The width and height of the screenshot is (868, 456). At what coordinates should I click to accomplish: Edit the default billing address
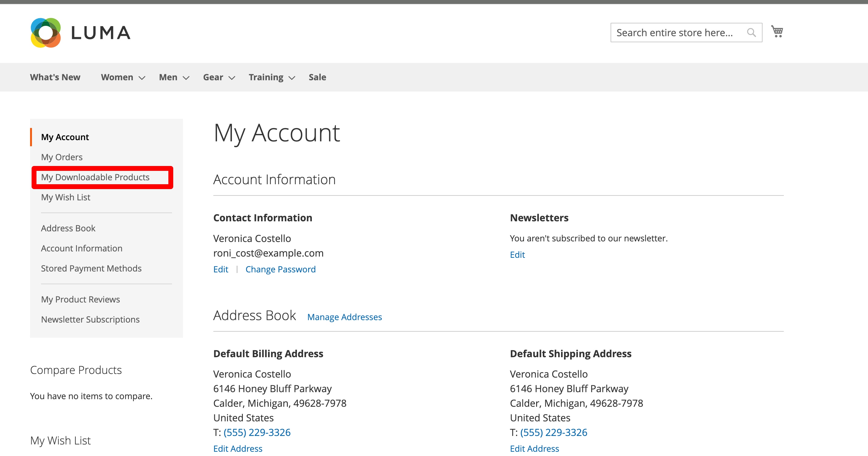point(238,449)
